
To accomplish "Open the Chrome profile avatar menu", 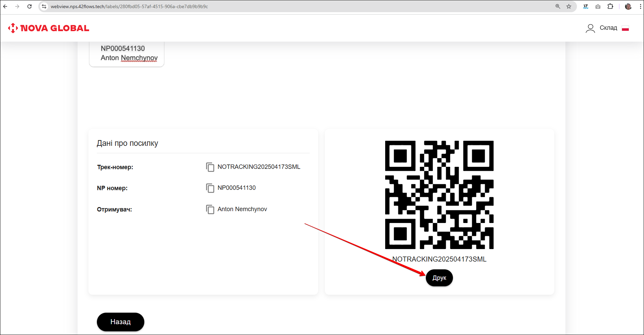I will [x=628, y=6].
